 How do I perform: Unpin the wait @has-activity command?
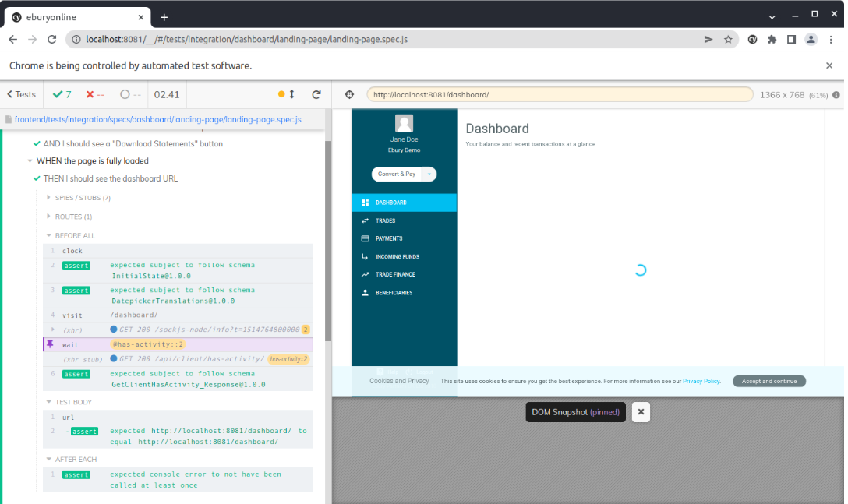pos(51,344)
